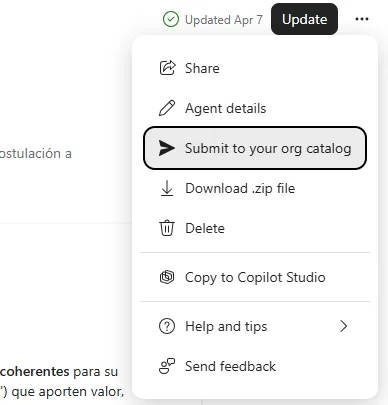Click the green Updated checkmark icon
The image size is (388, 405).
pyautogui.click(x=171, y=19)
